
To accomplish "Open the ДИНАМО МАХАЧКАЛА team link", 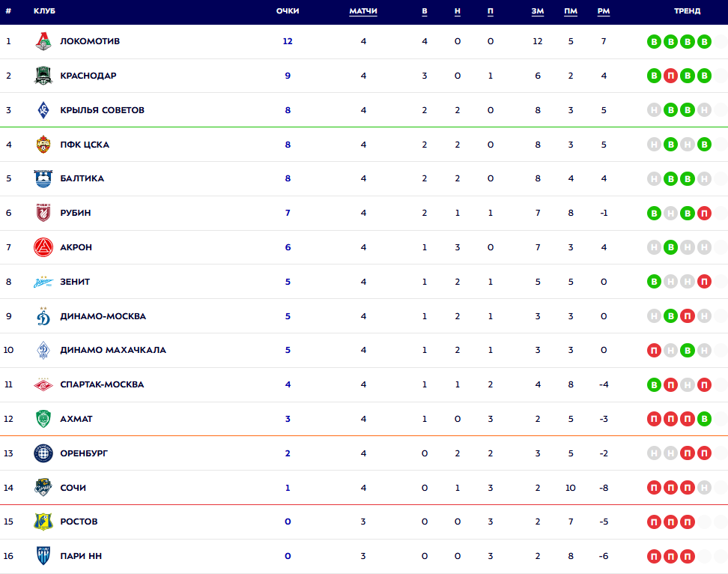I will [113, 350].
